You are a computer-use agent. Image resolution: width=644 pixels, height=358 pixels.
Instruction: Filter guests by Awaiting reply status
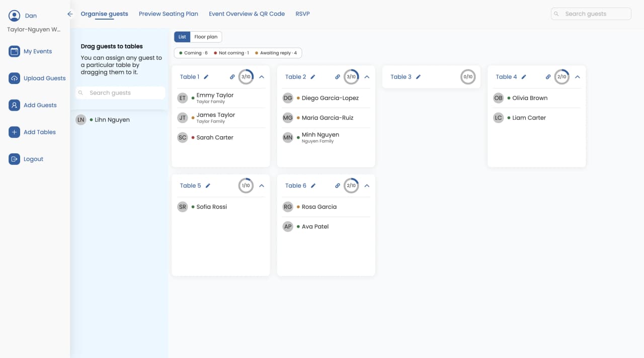point(276,53)
